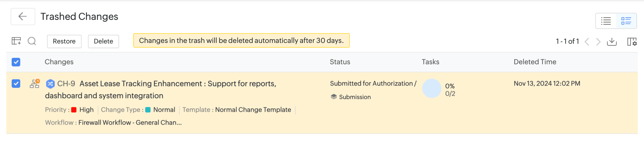Open the Asset Lease Tracking Enhancement change
The height and width of the screenshot is (146, 644).
click(177, 84)
